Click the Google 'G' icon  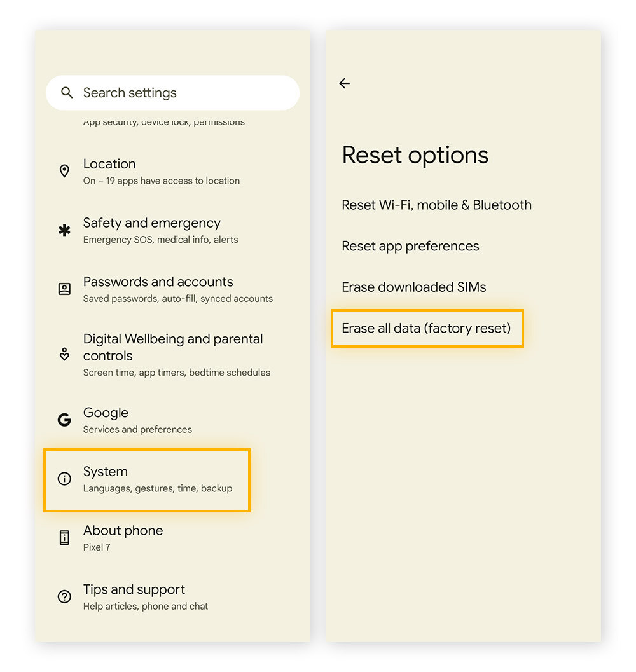click(x=64, y=420)
